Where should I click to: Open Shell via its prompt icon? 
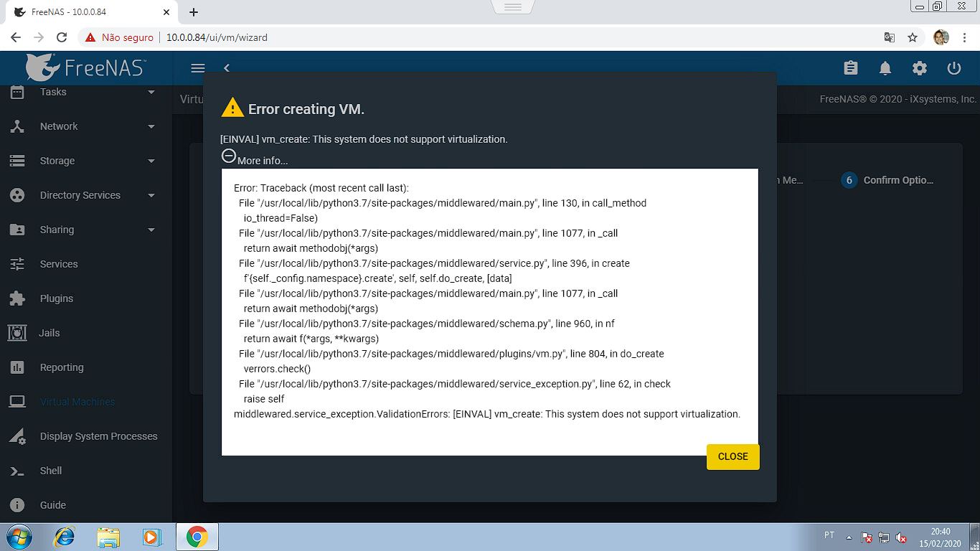[17, 471]
